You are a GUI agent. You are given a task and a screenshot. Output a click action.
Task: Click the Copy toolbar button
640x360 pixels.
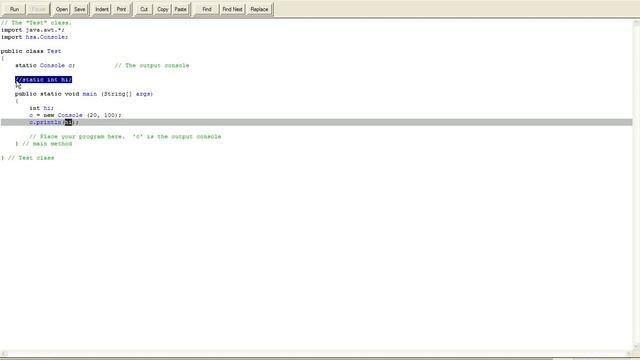pos(162,9)
